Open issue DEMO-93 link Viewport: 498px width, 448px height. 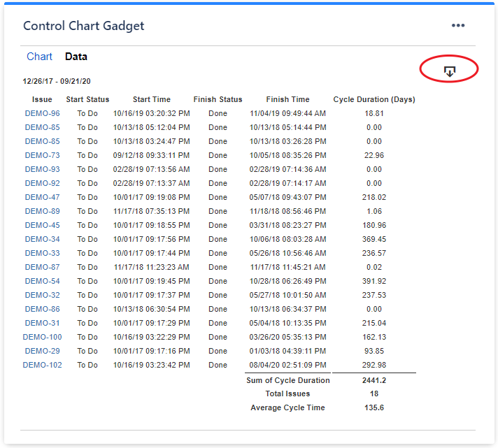click(42, 169)
